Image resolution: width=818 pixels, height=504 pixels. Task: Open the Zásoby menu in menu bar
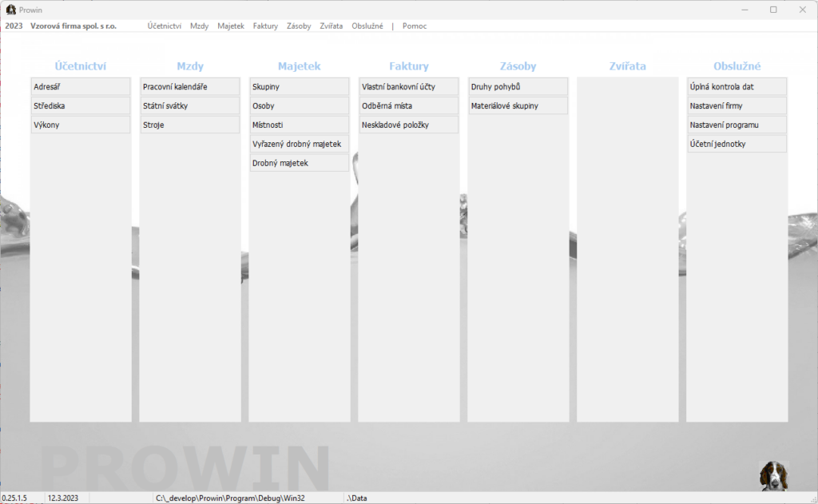(x=299, y=26)
